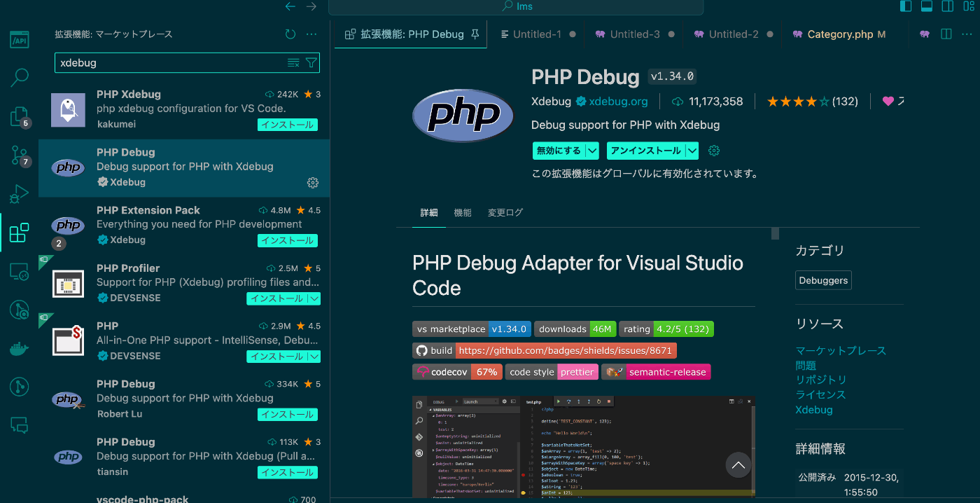The width and height of the screenshot is (980, 503).
Task: Click the star rating (132)
Action: [812, 102]
